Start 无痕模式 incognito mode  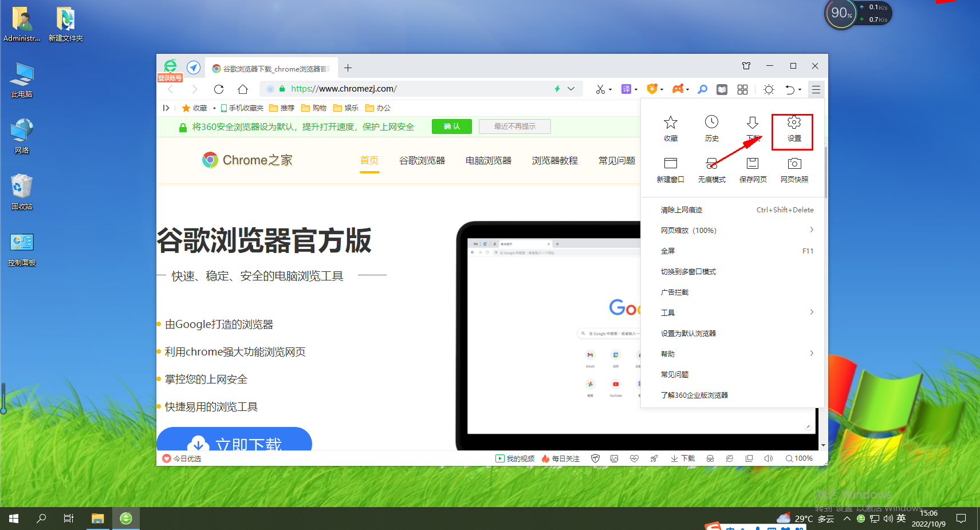coord(711,170)
